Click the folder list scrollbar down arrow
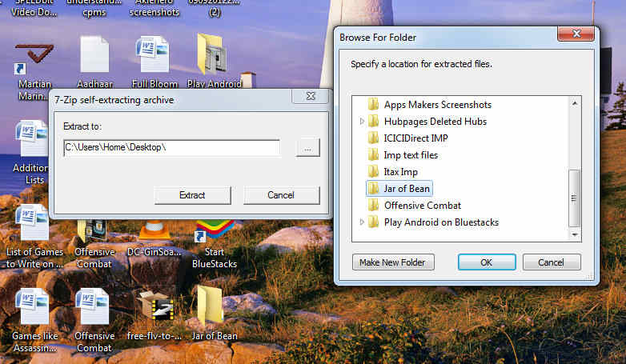This screenshot has height=364, width=626. [574, 234]
